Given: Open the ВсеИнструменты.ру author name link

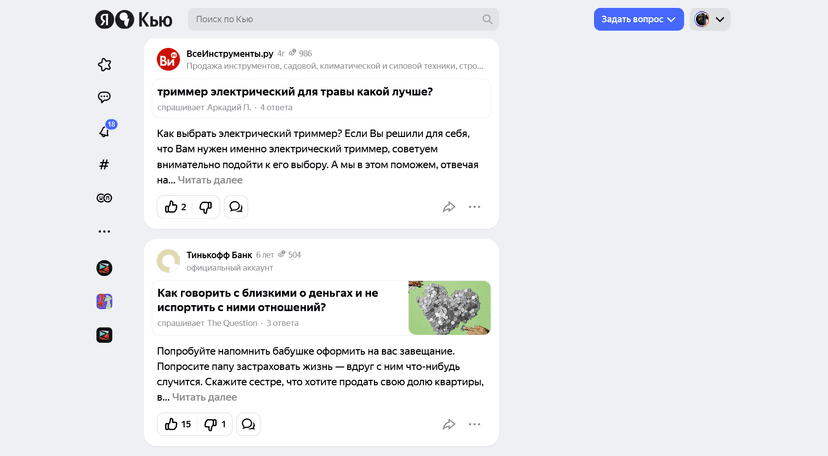Looking at the screenshot, I should [230, 54].
